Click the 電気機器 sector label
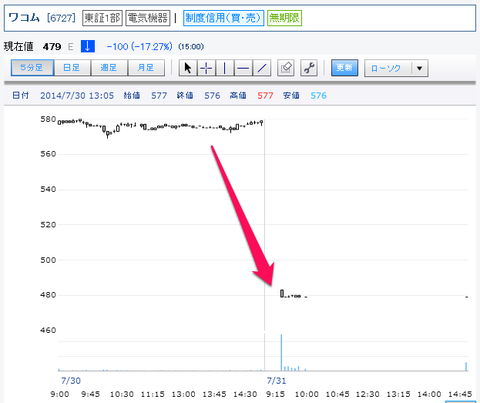480x403 pixels. click(x=148, y=18)
